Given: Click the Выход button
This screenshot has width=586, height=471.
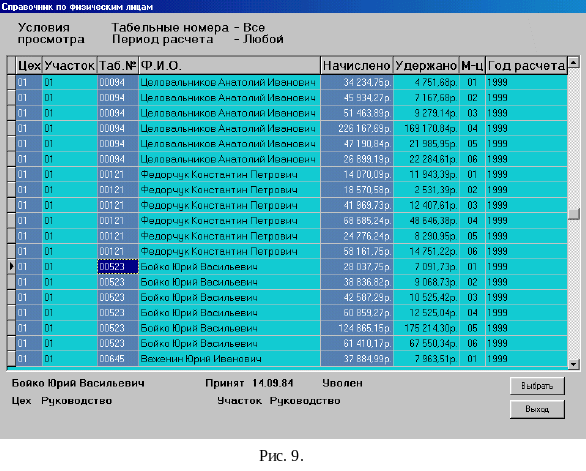Looking at the screenshot, I should 537,409.
